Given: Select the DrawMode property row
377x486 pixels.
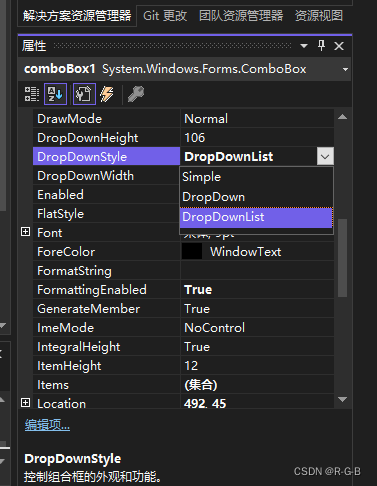Looking at the screenshot, I should click(183, 119).
